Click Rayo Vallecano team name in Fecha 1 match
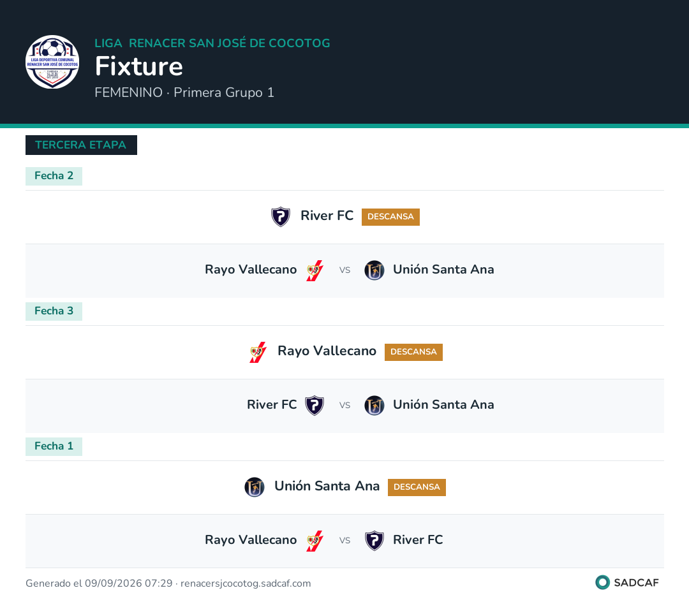689x616 pixels. (251, 540)
